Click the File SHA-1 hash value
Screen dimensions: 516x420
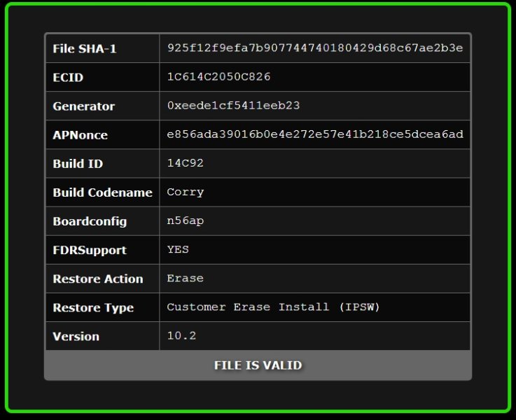[x=315, y=48]
